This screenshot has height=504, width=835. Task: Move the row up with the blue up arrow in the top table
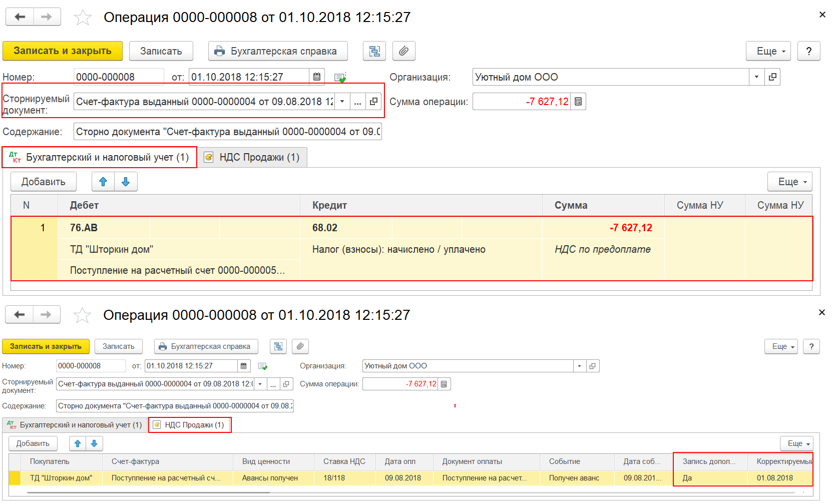pyautogui.click(x=103, y=182)
